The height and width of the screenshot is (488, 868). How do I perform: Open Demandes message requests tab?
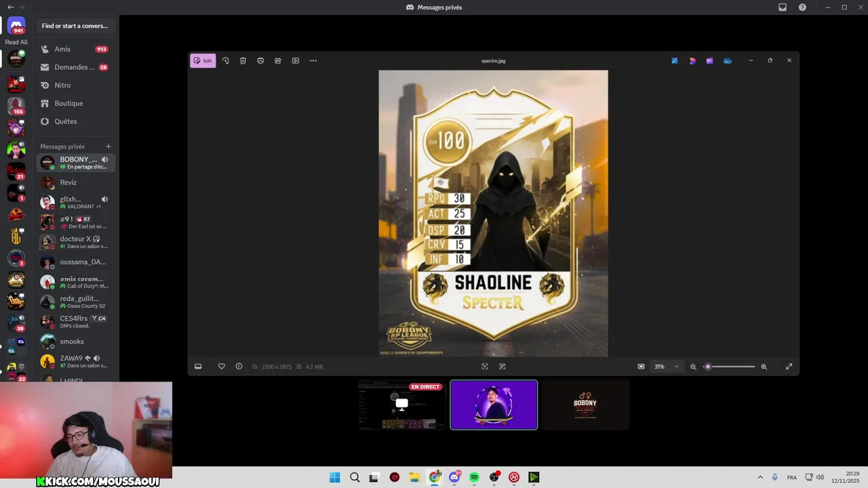point(75,67)
